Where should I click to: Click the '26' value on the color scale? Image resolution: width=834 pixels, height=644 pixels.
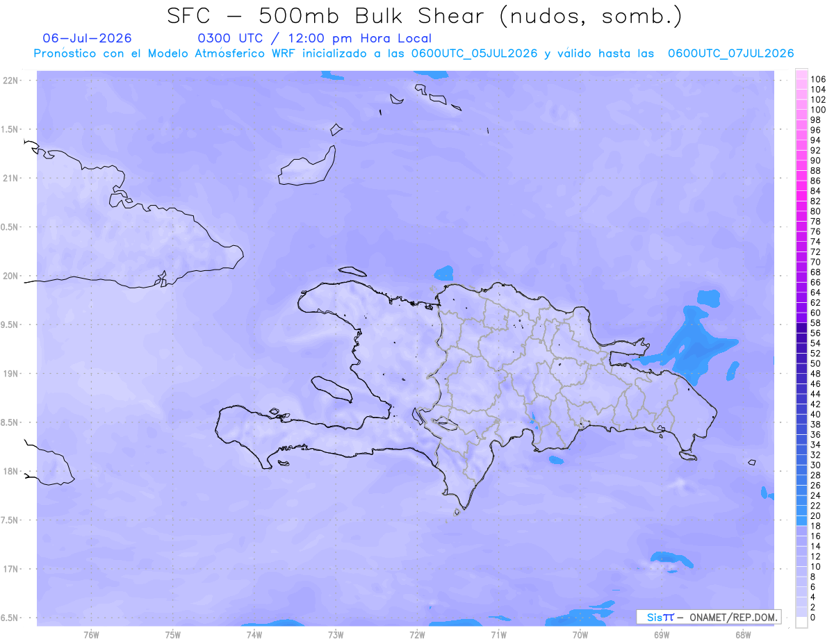(x=816, y=485)
